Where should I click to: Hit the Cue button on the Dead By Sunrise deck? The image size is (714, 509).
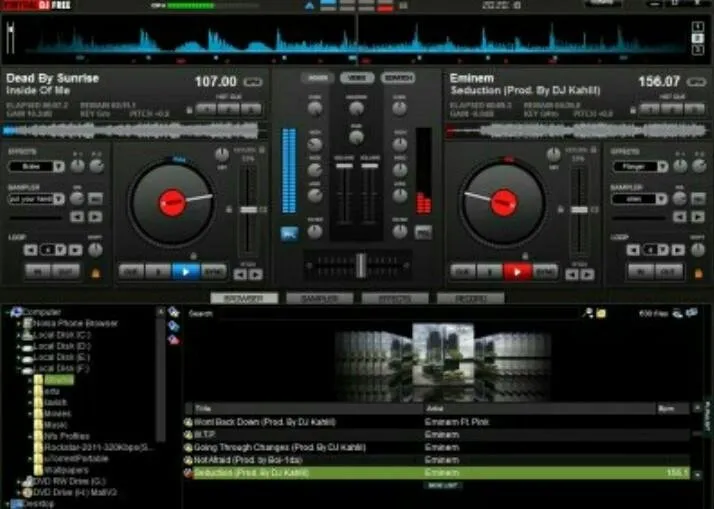[x=131, y=272]
